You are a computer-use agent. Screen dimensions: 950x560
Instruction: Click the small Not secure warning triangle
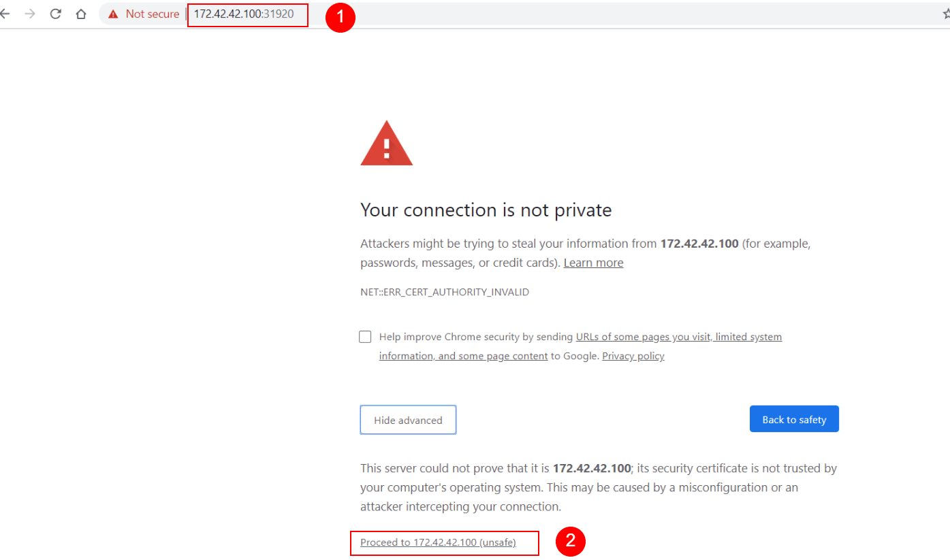pos(113,14)
